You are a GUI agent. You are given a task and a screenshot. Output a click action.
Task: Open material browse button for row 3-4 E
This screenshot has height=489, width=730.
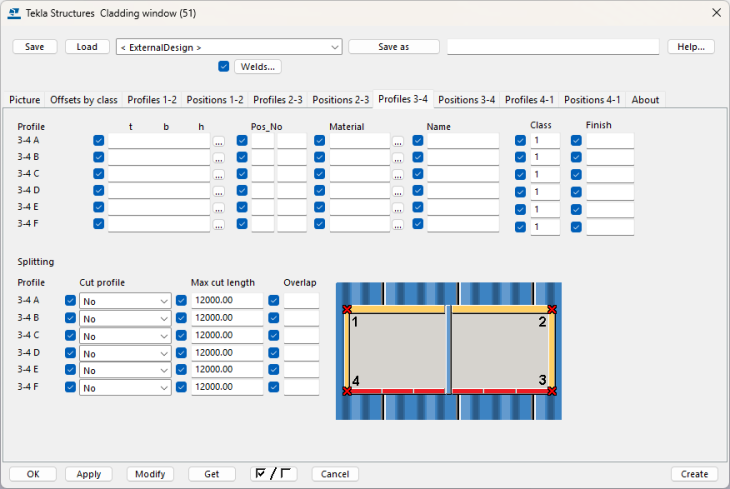point(398,208)
